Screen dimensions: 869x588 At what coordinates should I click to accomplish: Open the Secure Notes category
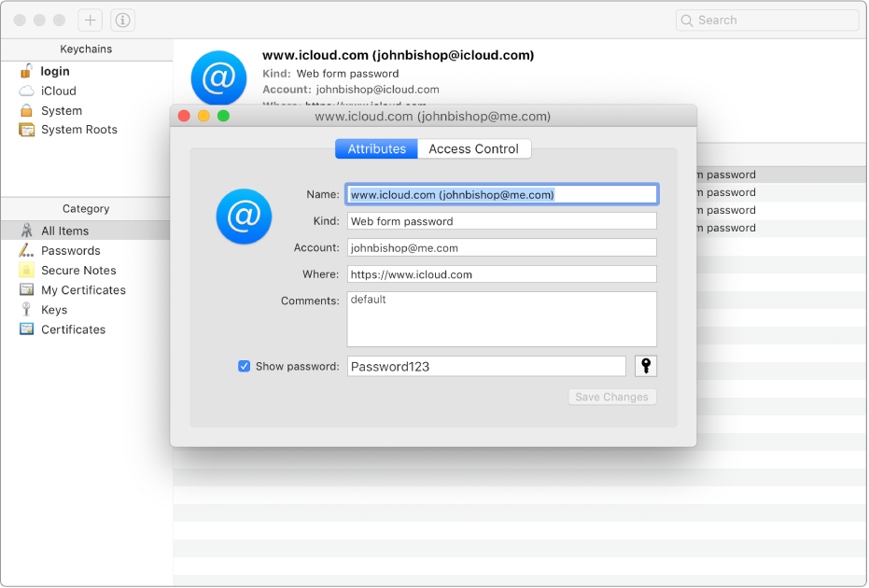pyautogui.click(x=76, y=270)
